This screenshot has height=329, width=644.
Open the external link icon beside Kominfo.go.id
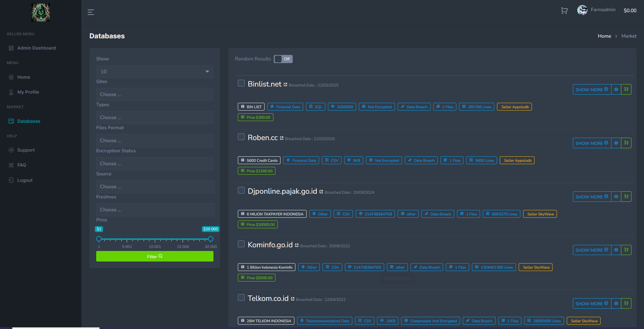297,245
